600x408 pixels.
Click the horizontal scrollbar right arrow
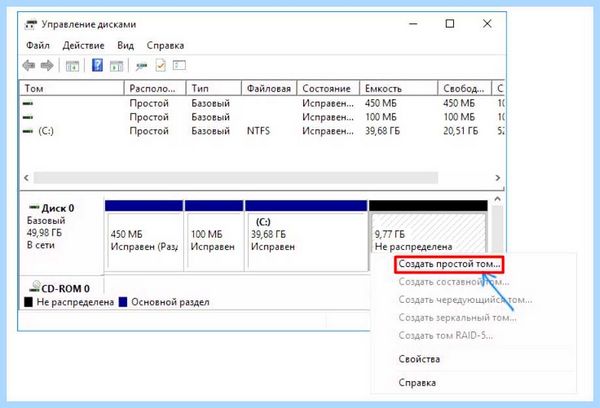point(497,178)
